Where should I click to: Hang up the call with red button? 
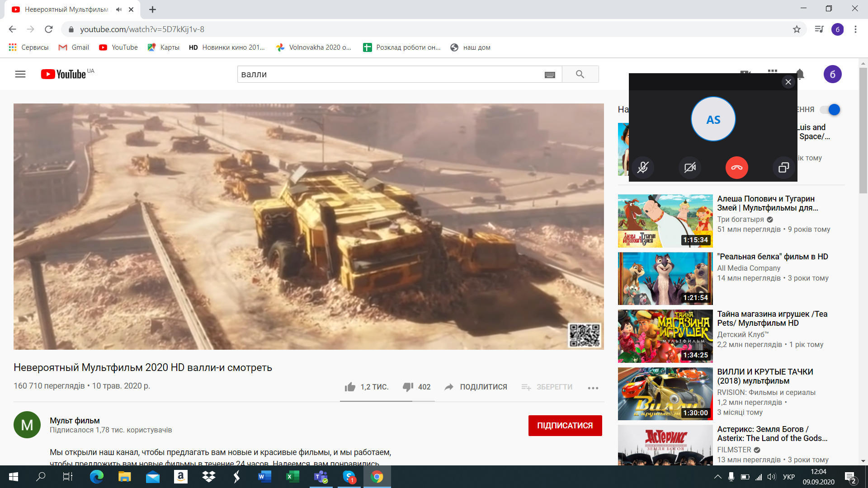pyautogui.click(x=737, y=168)
